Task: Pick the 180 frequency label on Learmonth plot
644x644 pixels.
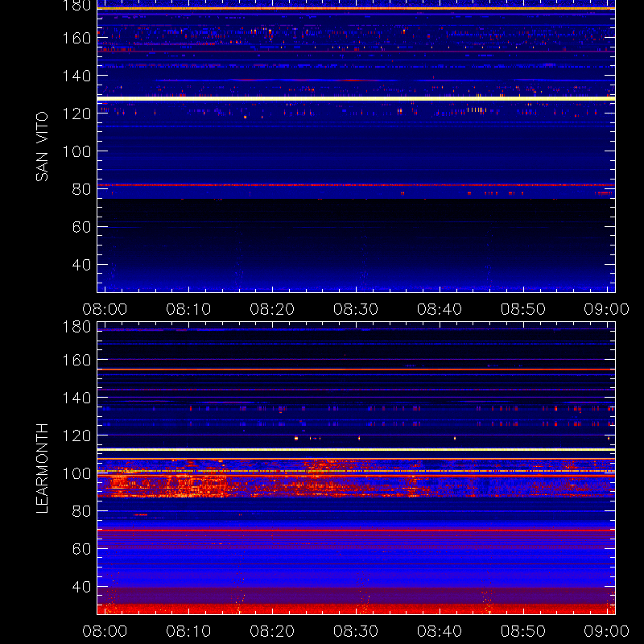Action: [76, 327]
